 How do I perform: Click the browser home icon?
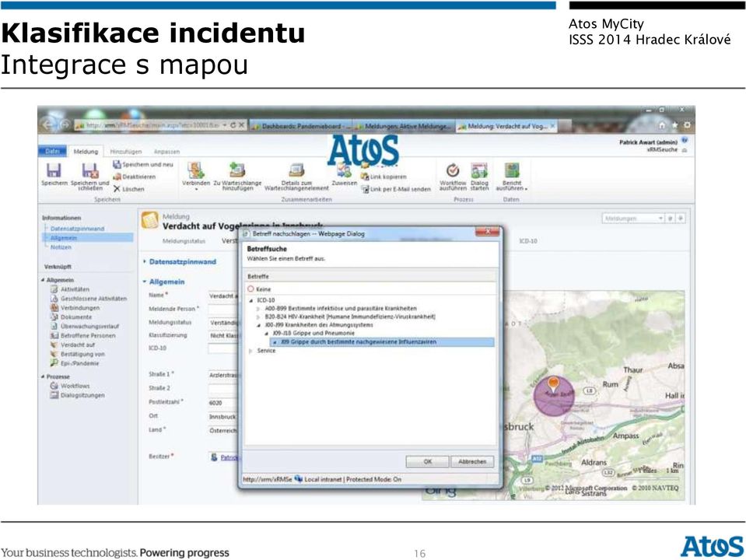[x=662, y=125]
